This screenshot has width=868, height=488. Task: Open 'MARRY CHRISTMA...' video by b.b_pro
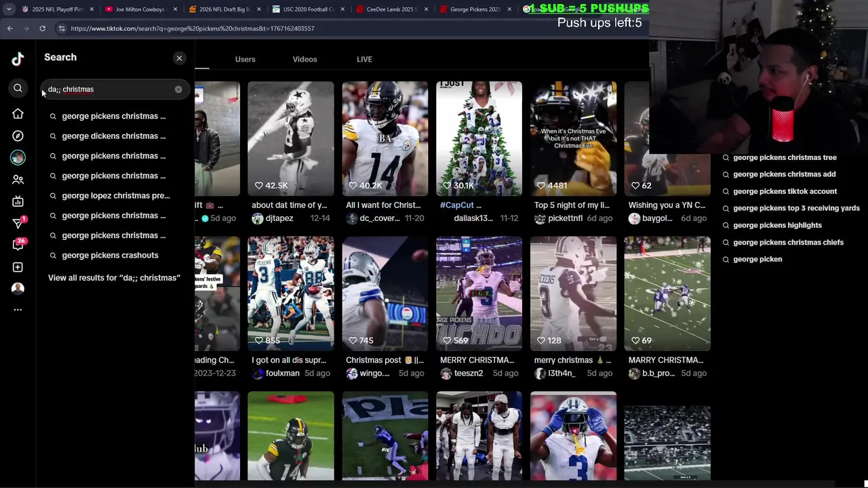(x=667, y=293)
